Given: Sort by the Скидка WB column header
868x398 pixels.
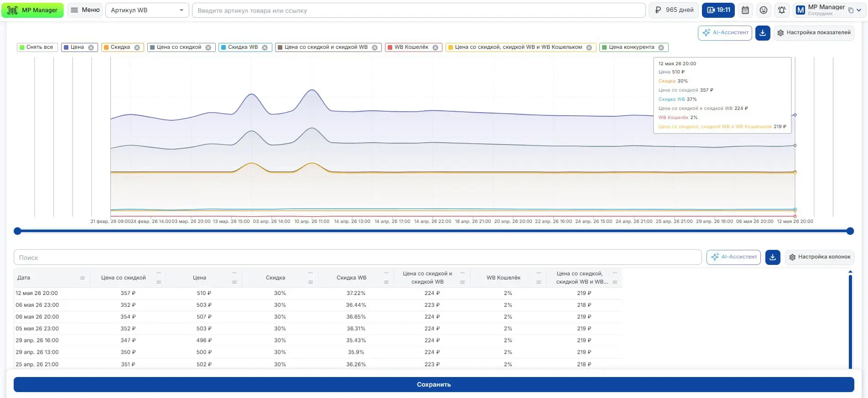Looking at the screenshot, I should pyautogui.click(x=351, y=278).
